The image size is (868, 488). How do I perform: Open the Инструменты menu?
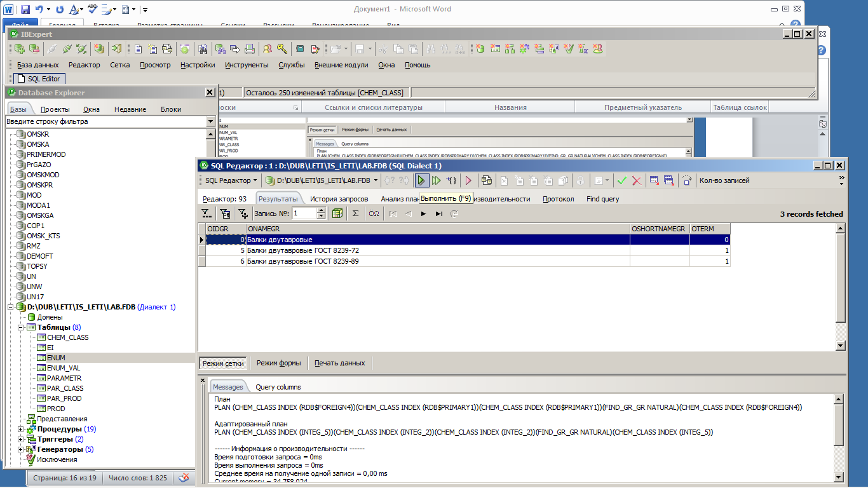(x=247, y=65)
